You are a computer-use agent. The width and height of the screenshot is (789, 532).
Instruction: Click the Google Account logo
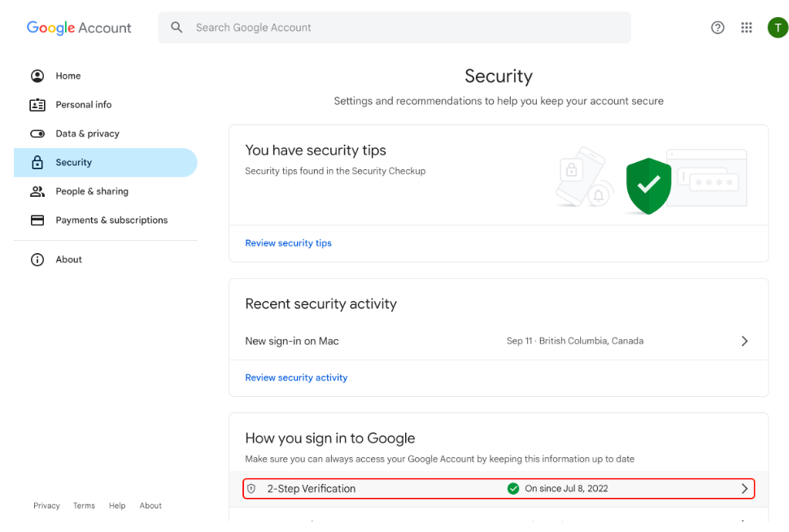(79, 28)
